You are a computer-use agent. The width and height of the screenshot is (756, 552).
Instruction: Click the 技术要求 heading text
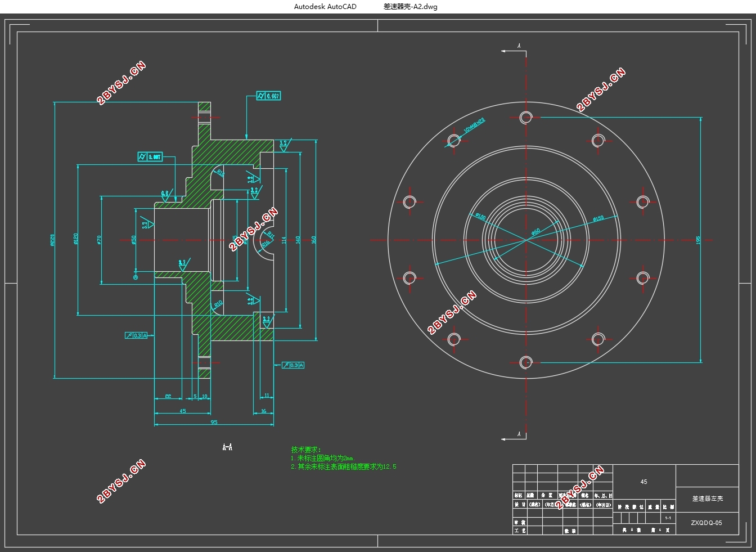point(306,450)
